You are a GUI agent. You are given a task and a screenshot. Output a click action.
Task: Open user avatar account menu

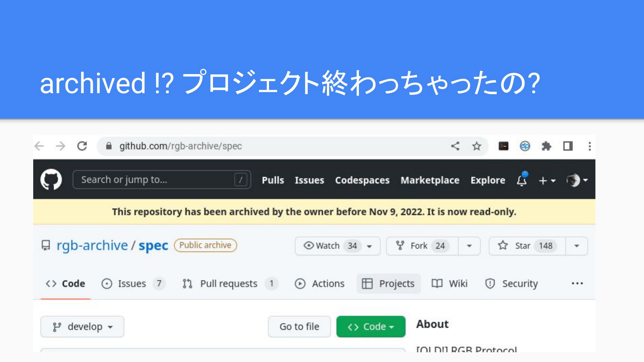577,180
